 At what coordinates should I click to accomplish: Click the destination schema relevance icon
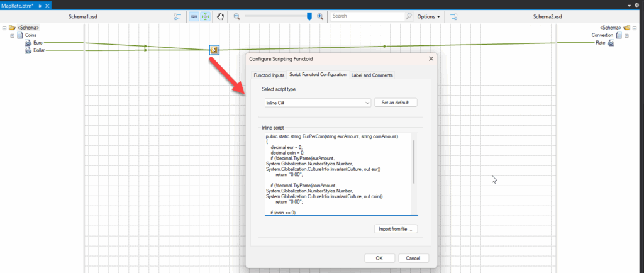click(x=454, y=16)
